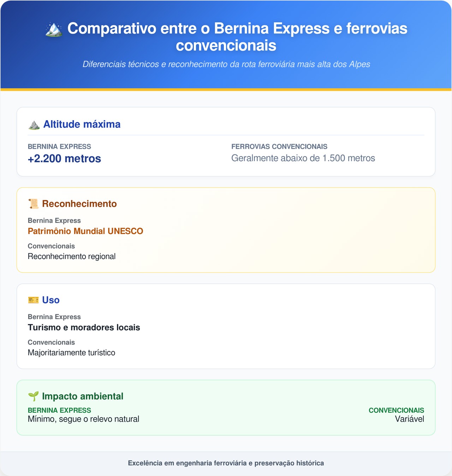The image size is (452, 476).
Task: Click the mountain icon beside Altitude máxima
Action: click(x=34, y=125)
